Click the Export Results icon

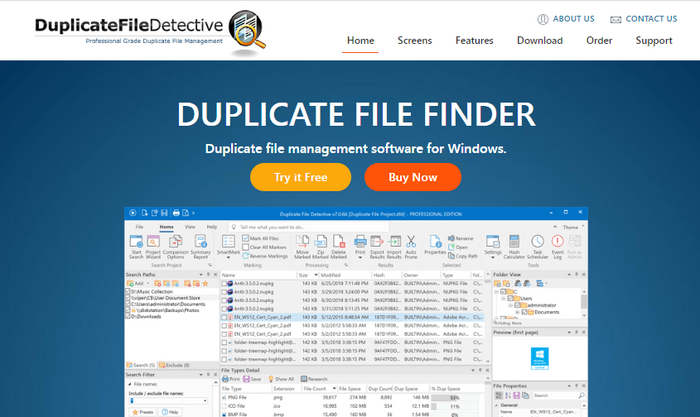click(x=377, y=246)
